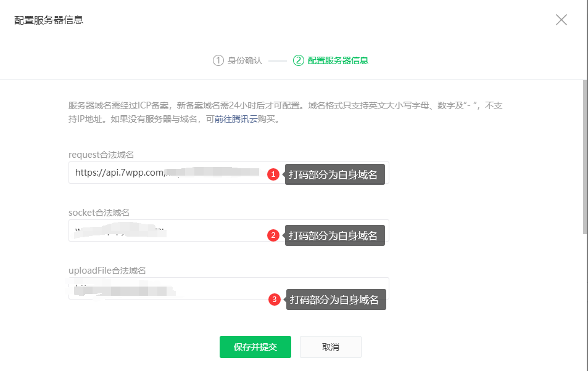Click the 取消 button

[330, 347]
